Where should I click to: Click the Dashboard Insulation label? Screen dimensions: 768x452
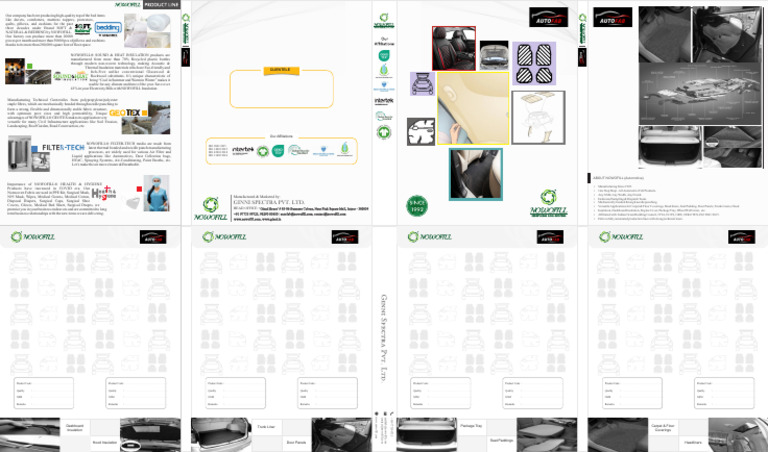coord(75,428)
